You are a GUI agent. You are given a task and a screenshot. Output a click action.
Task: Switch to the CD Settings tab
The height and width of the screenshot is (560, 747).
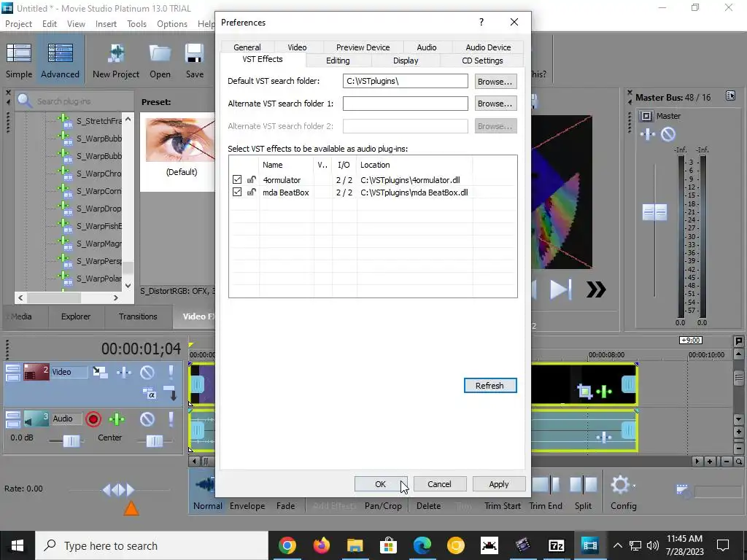click(x=482, y=61)
